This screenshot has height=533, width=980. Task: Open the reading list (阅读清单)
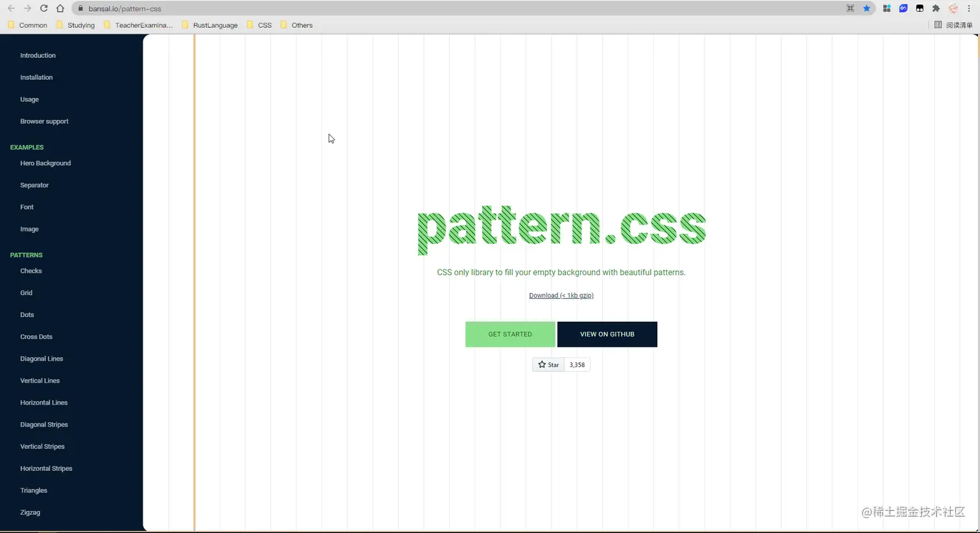pos(953,25)
